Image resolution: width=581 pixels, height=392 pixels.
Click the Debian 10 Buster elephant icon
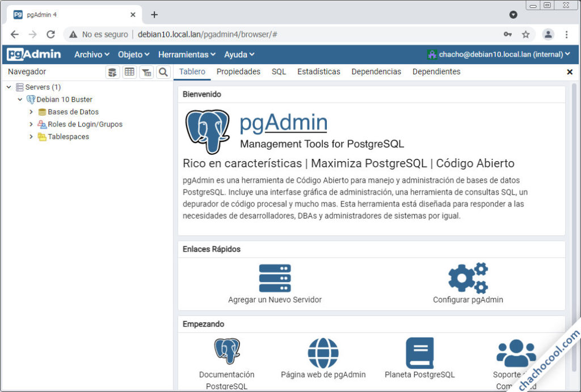click(31, 99)
